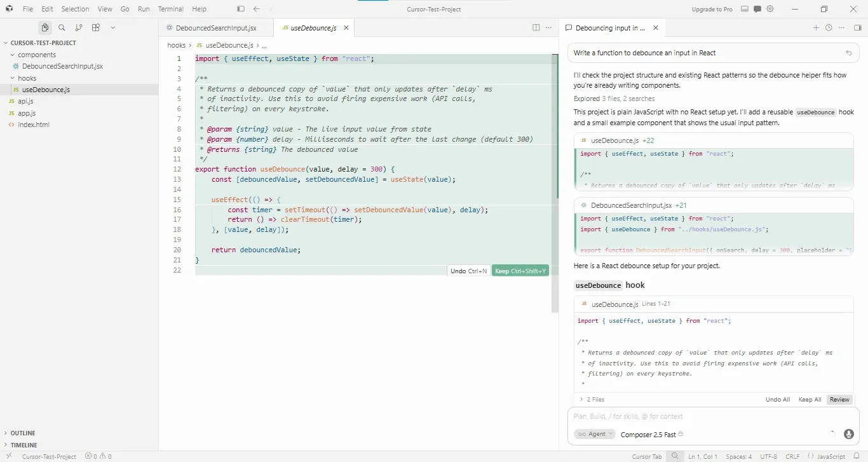Click Upgrade to Pro
This screenshot has width=868, height=462.
(x=712, y=9)
